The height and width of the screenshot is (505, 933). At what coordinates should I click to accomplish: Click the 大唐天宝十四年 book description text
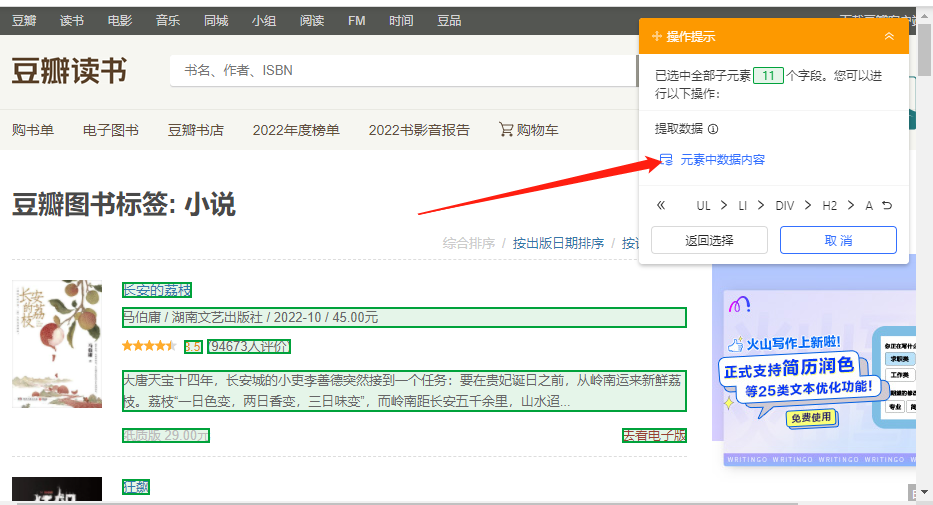click(404, 391)
